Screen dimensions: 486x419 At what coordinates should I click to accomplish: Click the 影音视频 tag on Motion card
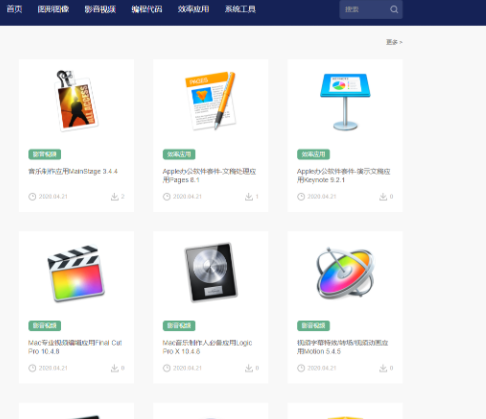pyautogui.click(x=313, y=326)
